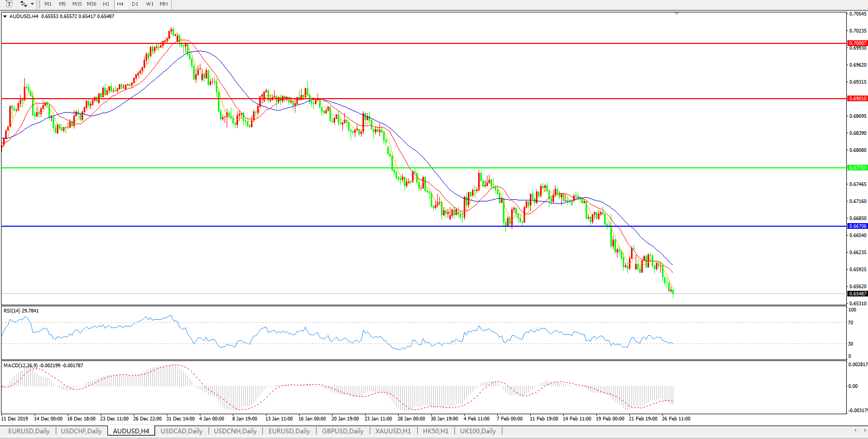Click the red 0.70007 price level label
868x439 pixels.
pyautogui.click(x=858, y=43)
